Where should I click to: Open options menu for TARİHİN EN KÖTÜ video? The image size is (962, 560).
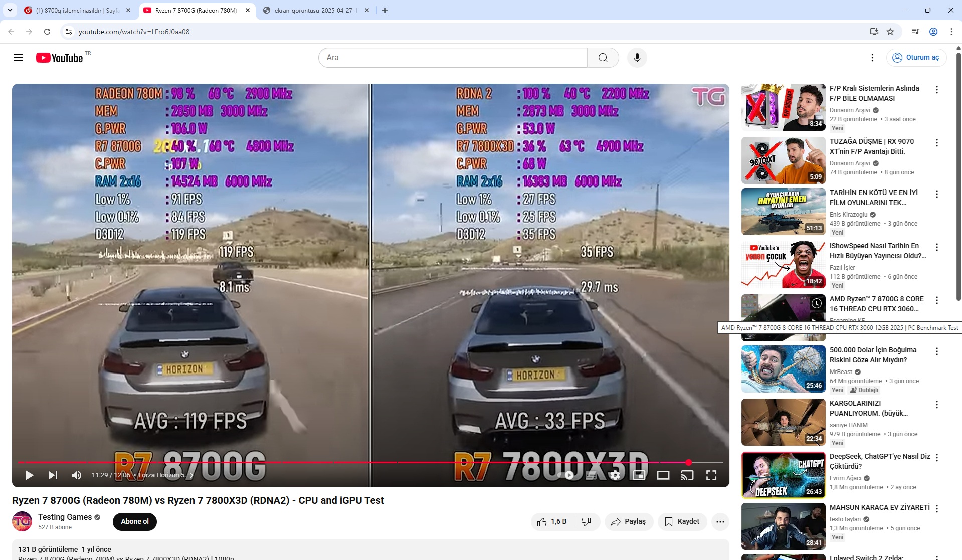click(x=937, y=194)
